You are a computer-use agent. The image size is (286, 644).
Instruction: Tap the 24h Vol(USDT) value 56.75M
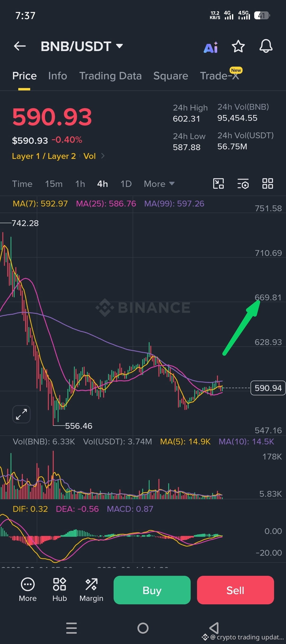[x=232, y=146]
